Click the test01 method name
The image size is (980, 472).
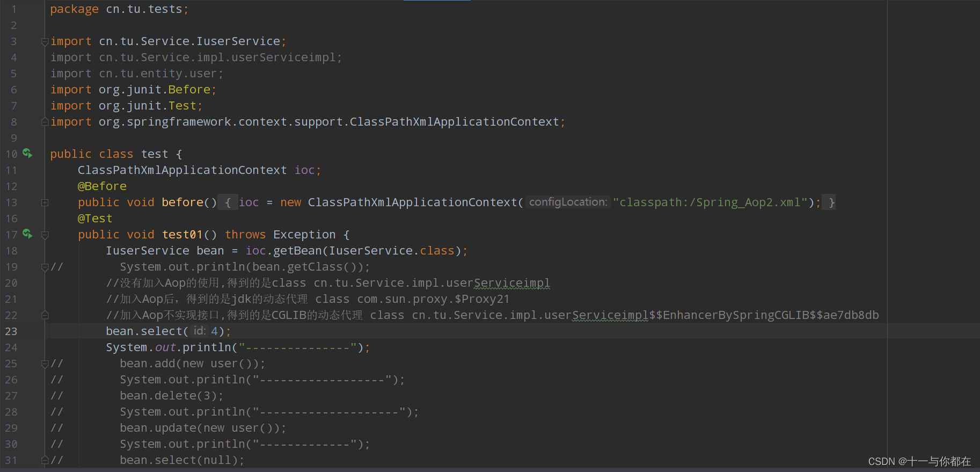click(x=182, y=235)
